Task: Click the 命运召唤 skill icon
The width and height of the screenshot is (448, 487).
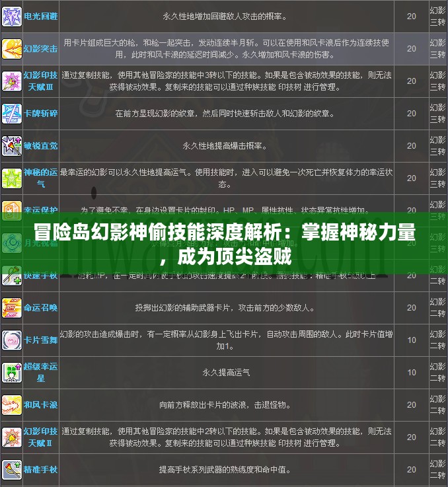Action: pos(12,308)
